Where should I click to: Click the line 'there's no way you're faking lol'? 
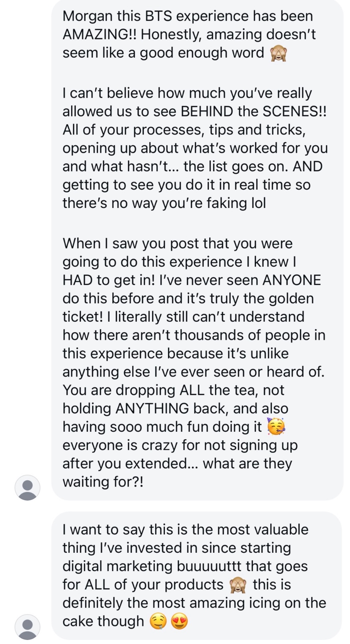pyautogui.click(x=164, y=203)
